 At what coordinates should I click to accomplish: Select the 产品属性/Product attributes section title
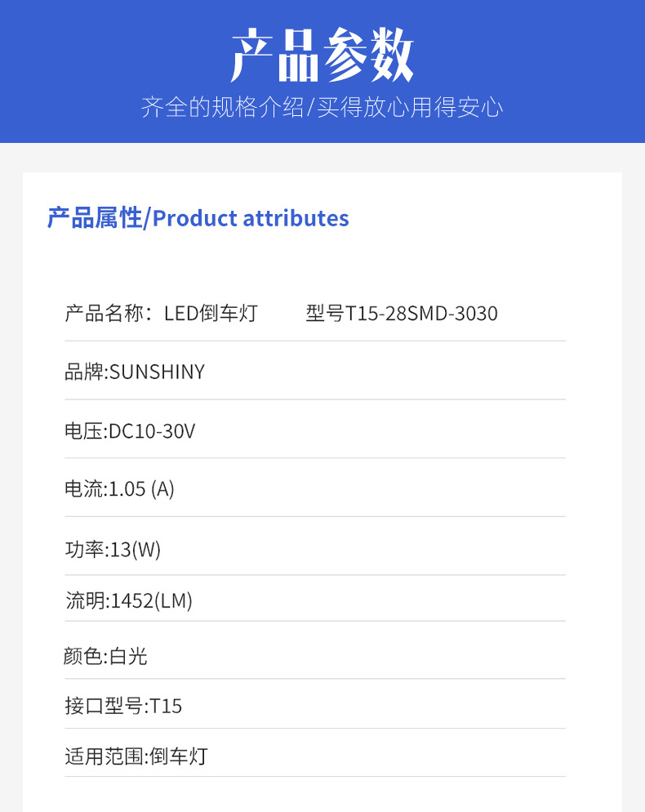(x=198, y=218)
